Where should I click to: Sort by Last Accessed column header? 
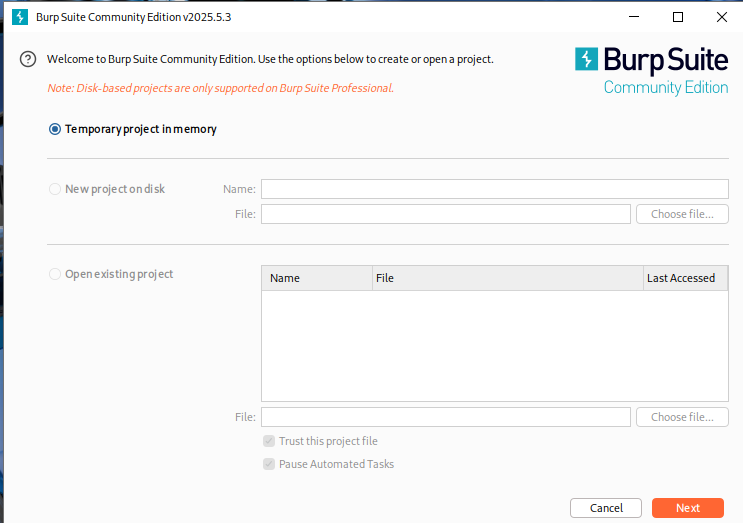686,278
